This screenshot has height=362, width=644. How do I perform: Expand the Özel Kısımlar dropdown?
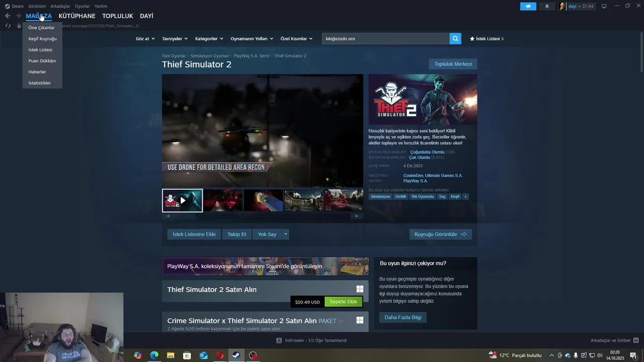click(296, 39)
